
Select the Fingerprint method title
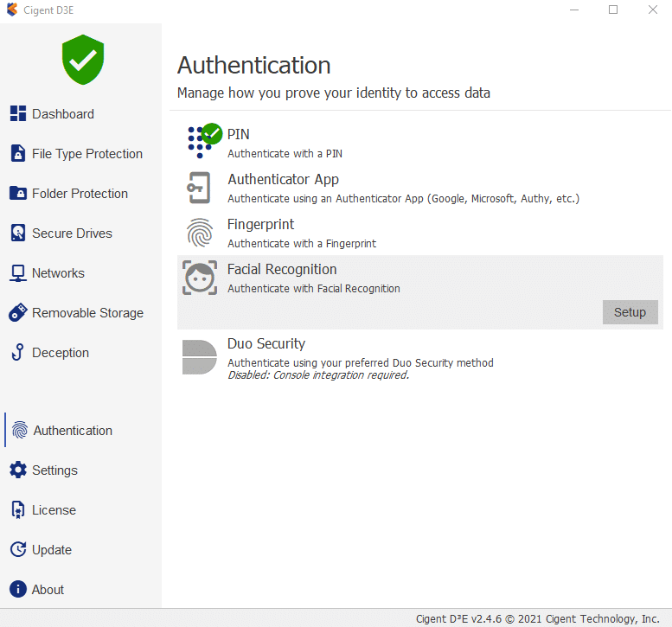(x=260, y=224)
